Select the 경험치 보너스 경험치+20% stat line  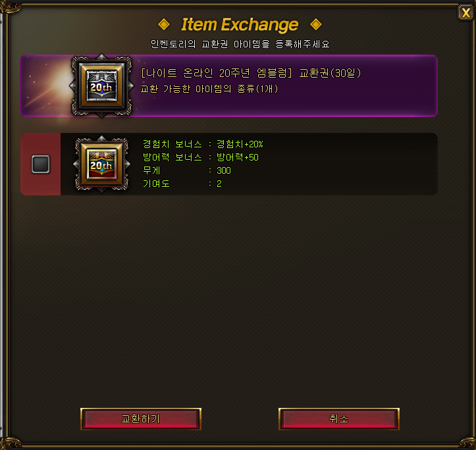[203, 144]
